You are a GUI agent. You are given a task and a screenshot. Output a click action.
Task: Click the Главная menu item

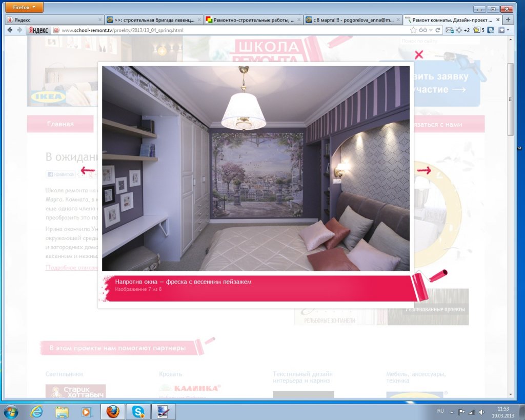coord(60,124)
